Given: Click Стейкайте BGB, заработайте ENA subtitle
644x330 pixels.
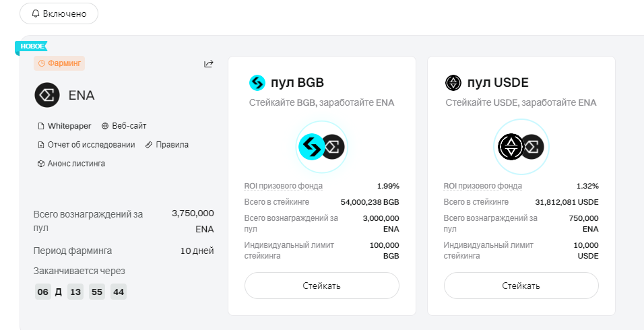Looking at the screenshot, I should [x=321, y=102].
